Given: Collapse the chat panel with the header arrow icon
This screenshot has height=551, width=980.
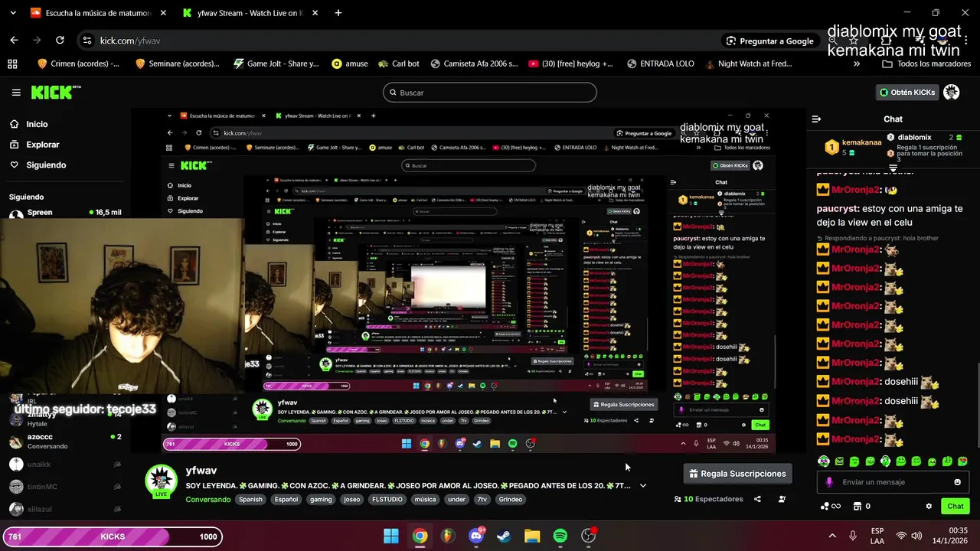Looking at the screenshot, I should pos(816,119).
